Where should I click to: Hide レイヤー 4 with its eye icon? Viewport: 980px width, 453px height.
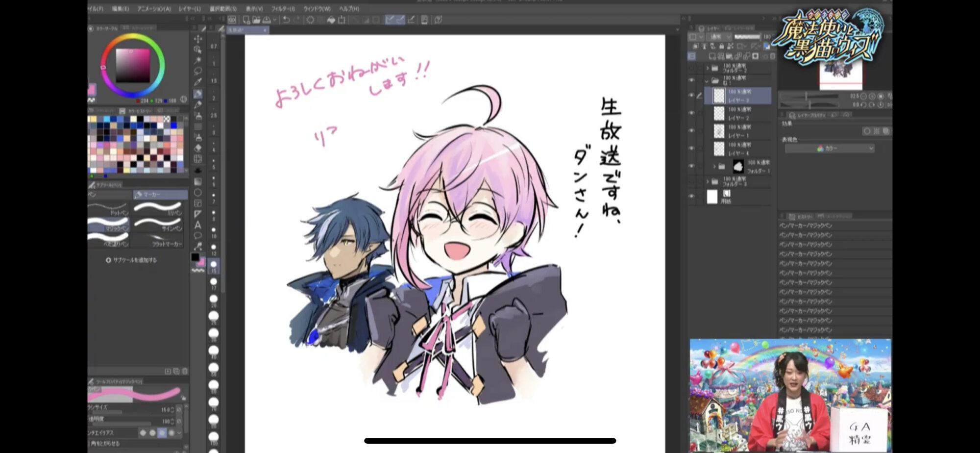coord(691,149)
